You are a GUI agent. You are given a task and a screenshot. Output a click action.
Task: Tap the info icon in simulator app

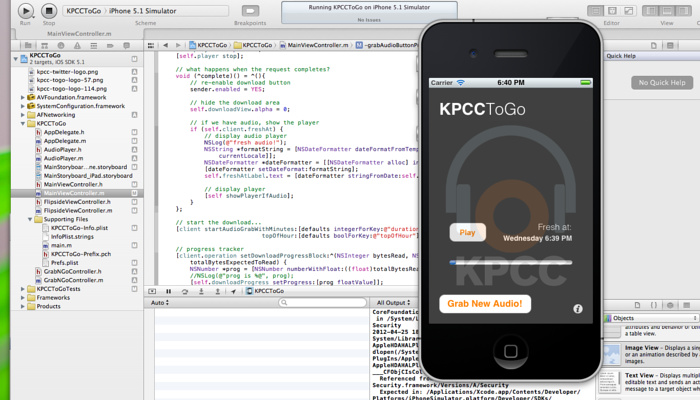click(578, 308)
